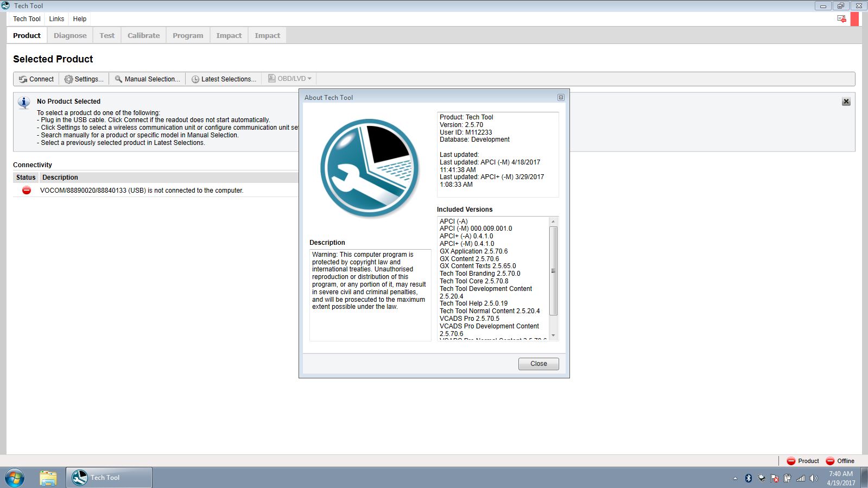Click the red notification icon in the menu bar
This screenshot has width=868, height=488.
tap(841, 19)
